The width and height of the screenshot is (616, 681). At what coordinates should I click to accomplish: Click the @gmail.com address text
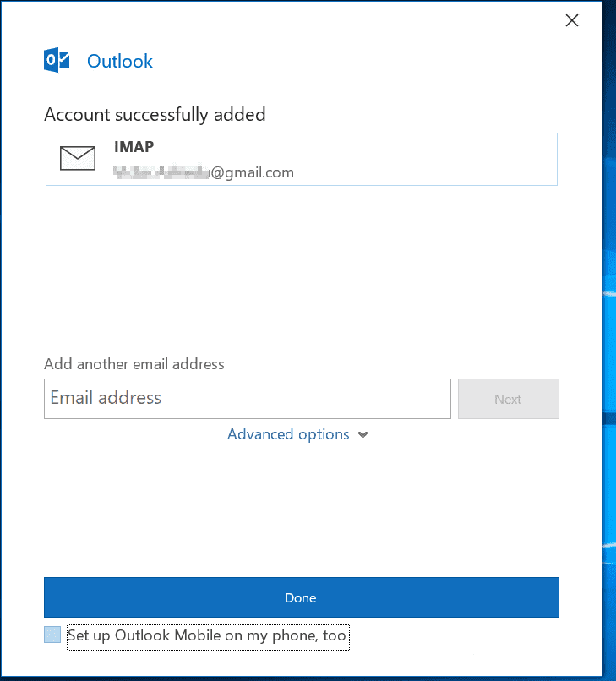[252, 172]
